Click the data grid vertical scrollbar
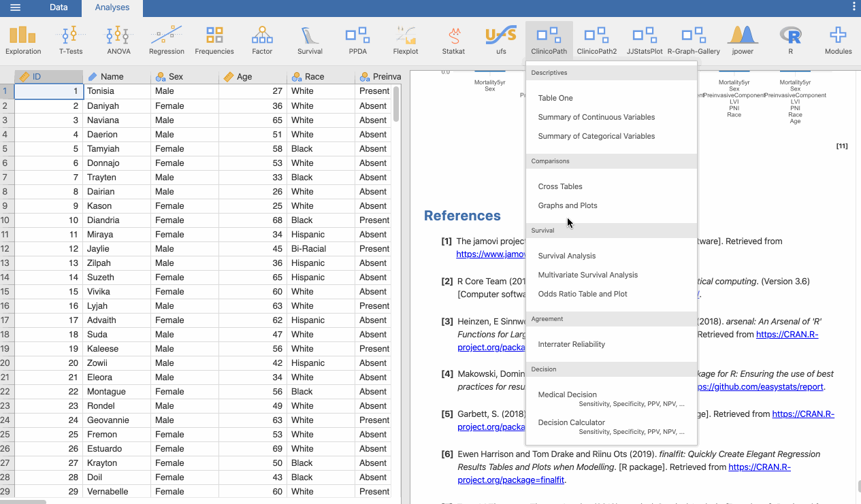This screenshot has width=861, height=504. (x=396, y=103)
